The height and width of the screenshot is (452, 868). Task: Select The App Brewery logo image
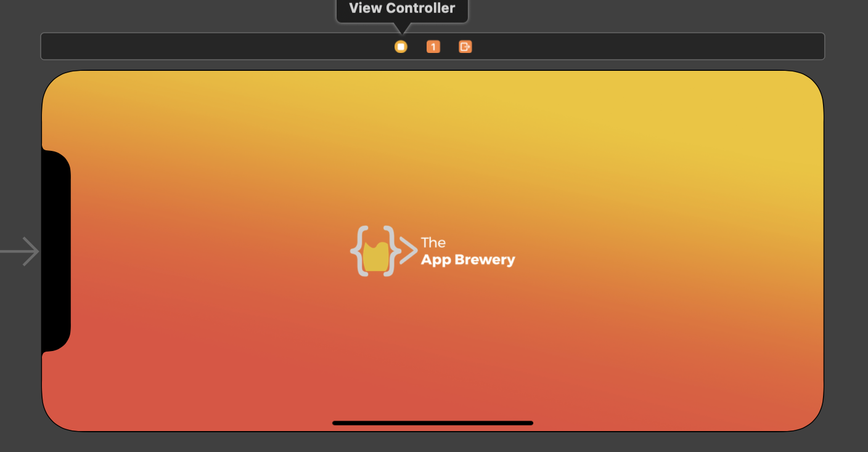tap(433, 251)
